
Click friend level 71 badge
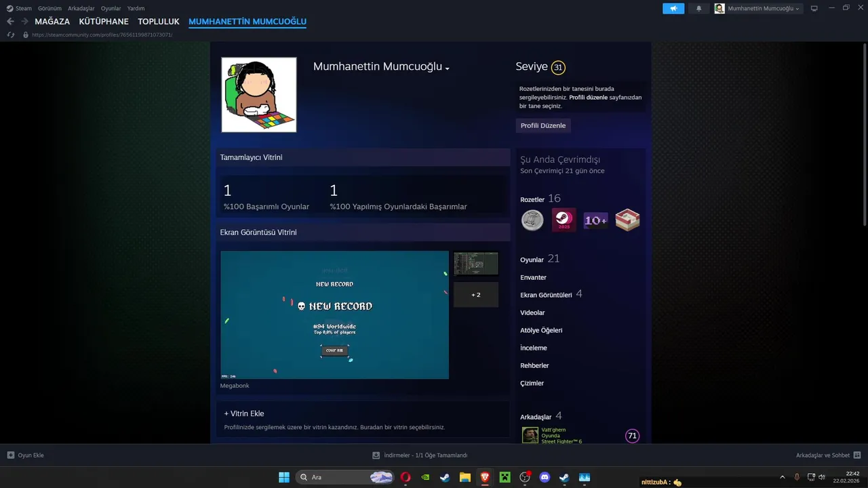[x=632, y=436]
